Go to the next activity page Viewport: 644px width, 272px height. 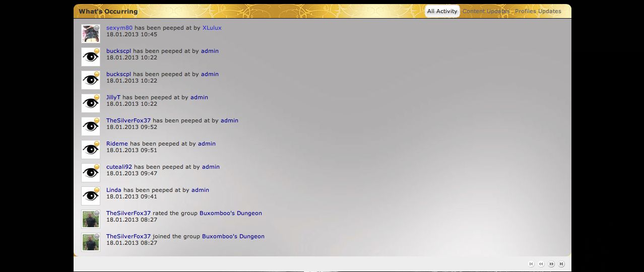click(551, 264)
